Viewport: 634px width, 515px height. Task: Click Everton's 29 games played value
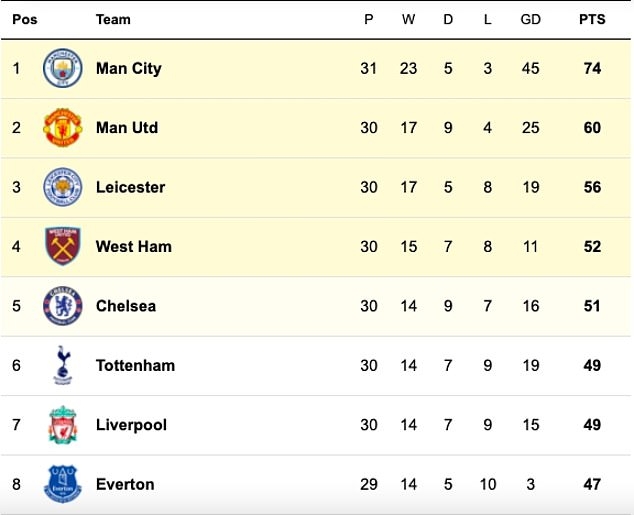coord(369,484)
